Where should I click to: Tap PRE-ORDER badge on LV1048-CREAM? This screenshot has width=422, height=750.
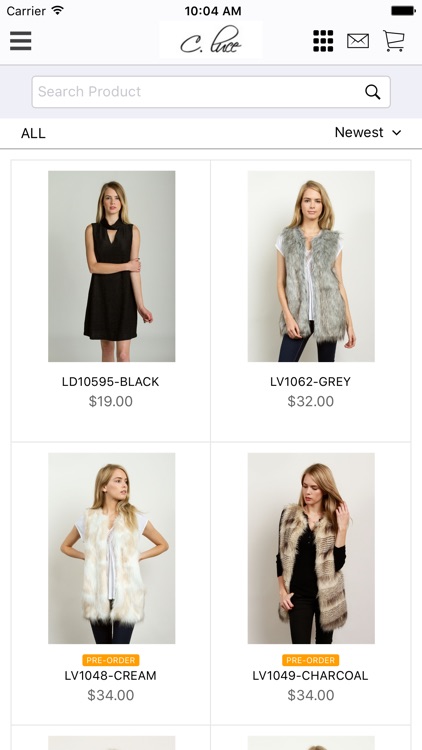click(x=111, y=660)
